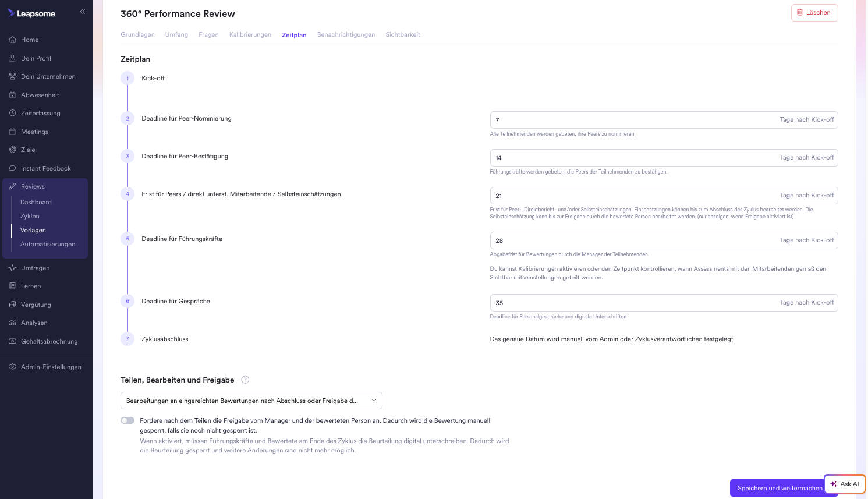
Task: Open Admin-Einstellungen gear icon
Action: click(12, 367)
